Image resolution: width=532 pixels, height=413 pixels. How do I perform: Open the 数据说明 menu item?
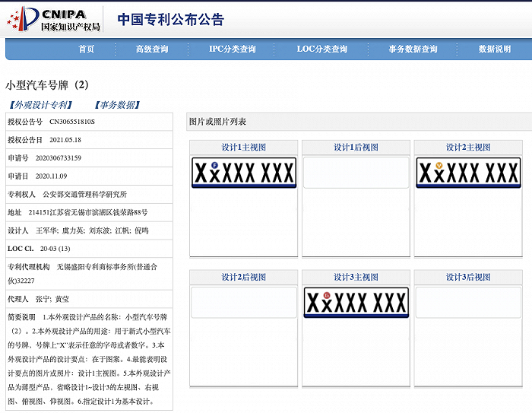[x=495, y=49]
